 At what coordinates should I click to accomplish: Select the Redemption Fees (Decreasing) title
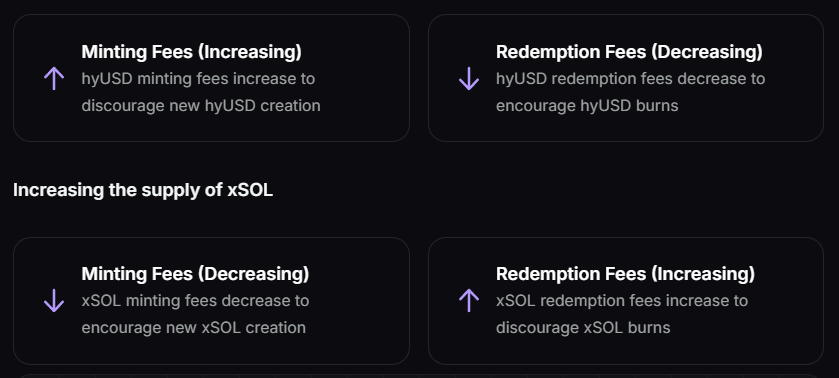pos(629,52)
